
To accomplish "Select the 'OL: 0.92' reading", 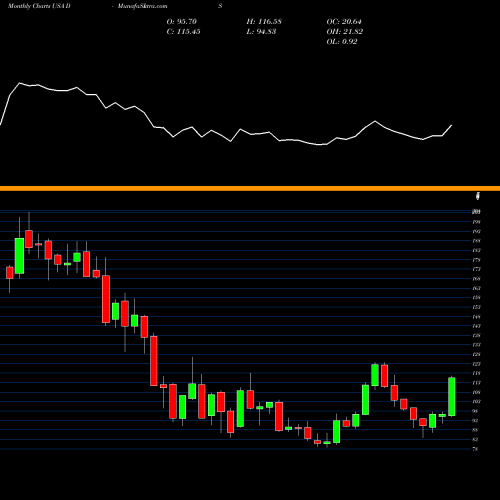I will tap(342, 42).
